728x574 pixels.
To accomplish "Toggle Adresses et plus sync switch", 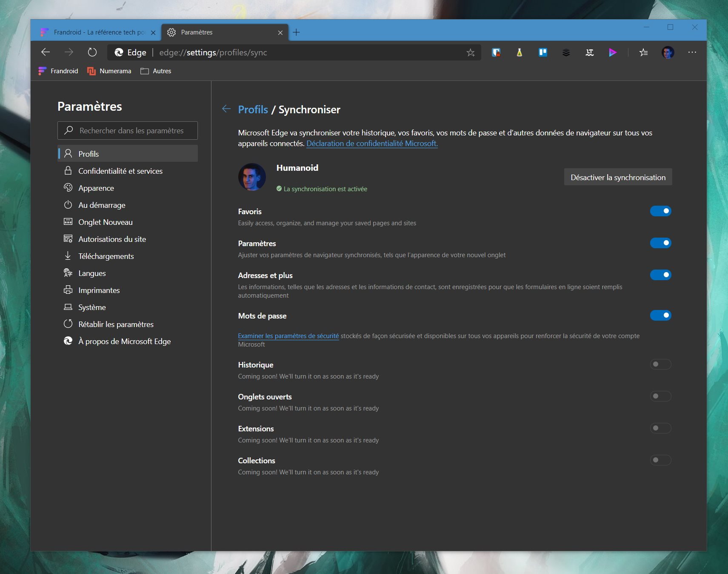I will 660,275.
